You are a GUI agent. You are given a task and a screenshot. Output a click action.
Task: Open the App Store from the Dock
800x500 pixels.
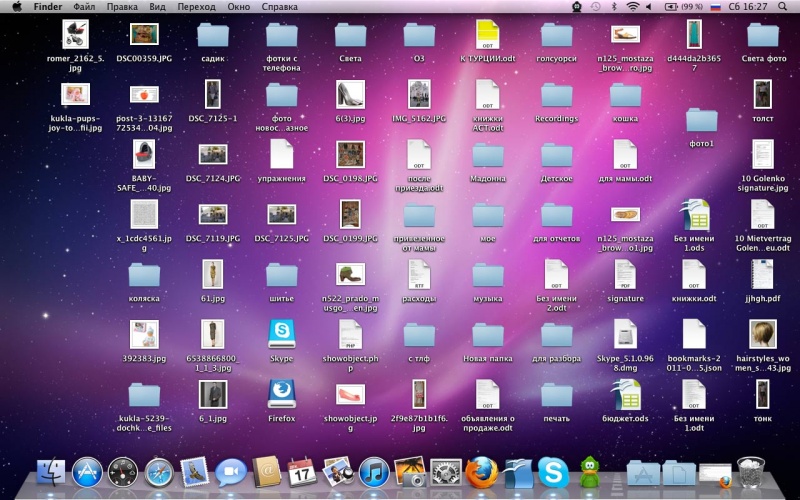pos(88,472)
